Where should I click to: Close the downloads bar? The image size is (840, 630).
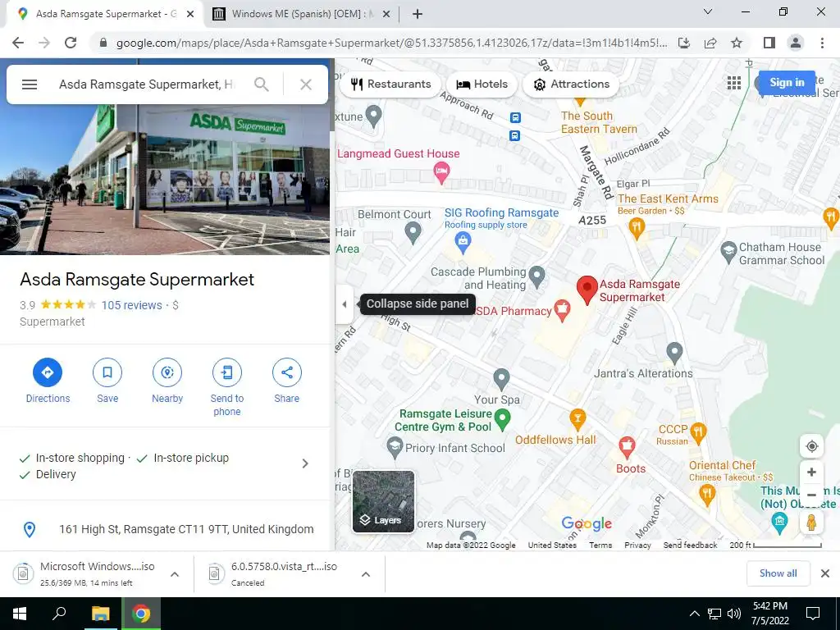tap(825, 573)
